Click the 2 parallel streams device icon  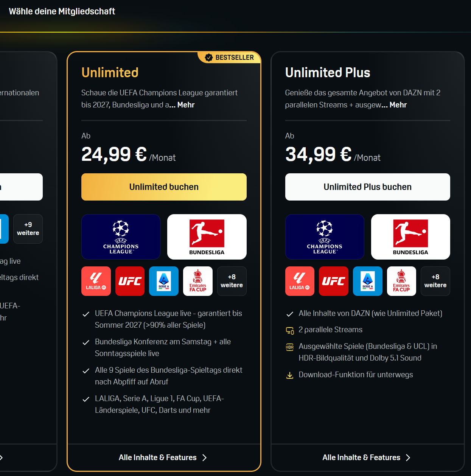coord(290,330)
